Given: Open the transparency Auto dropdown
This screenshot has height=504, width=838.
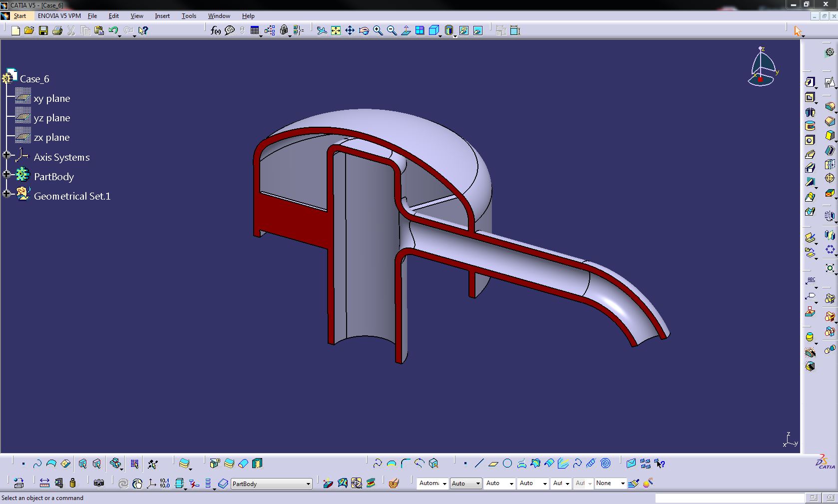Looking at the screenshot, I should point(465,483).
